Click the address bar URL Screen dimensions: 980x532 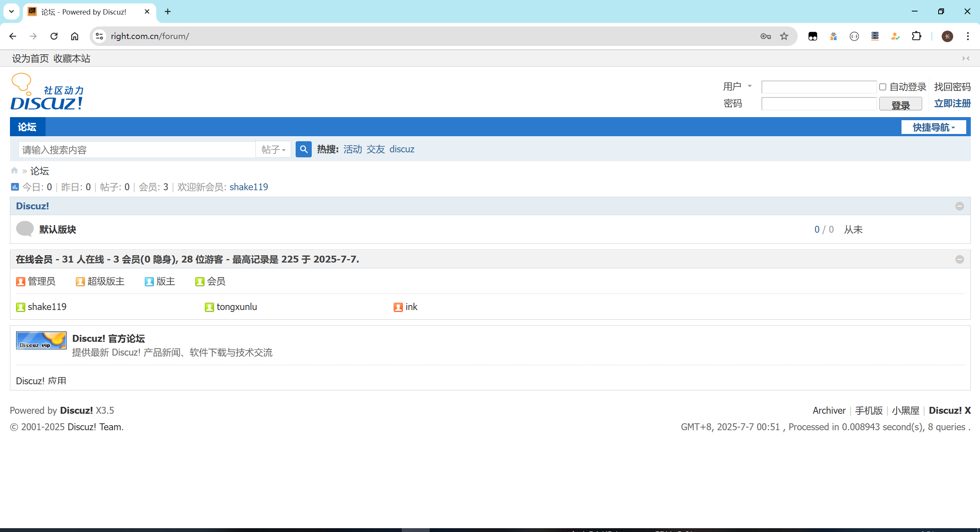(150, 36)
